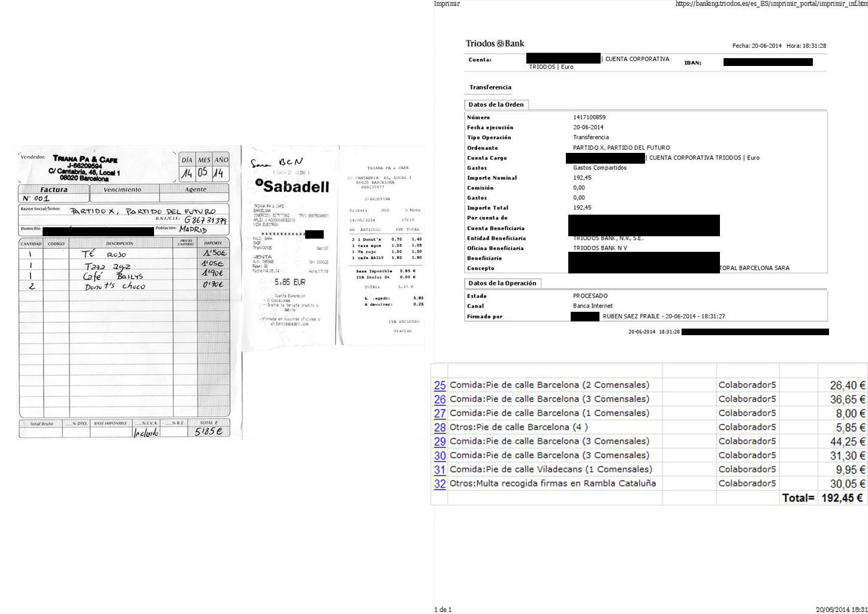
Task: Click the handwritten TÉ ROJO item
Action: tap(104, 254)
